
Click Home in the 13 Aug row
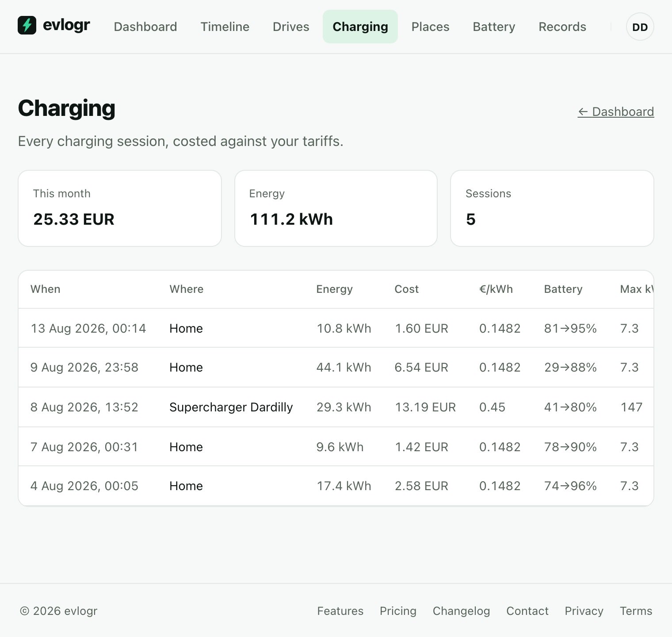coord(186,328)
